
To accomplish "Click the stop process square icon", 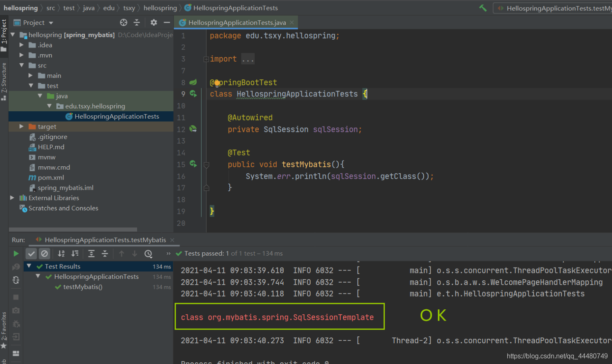I will coord(16,297).
